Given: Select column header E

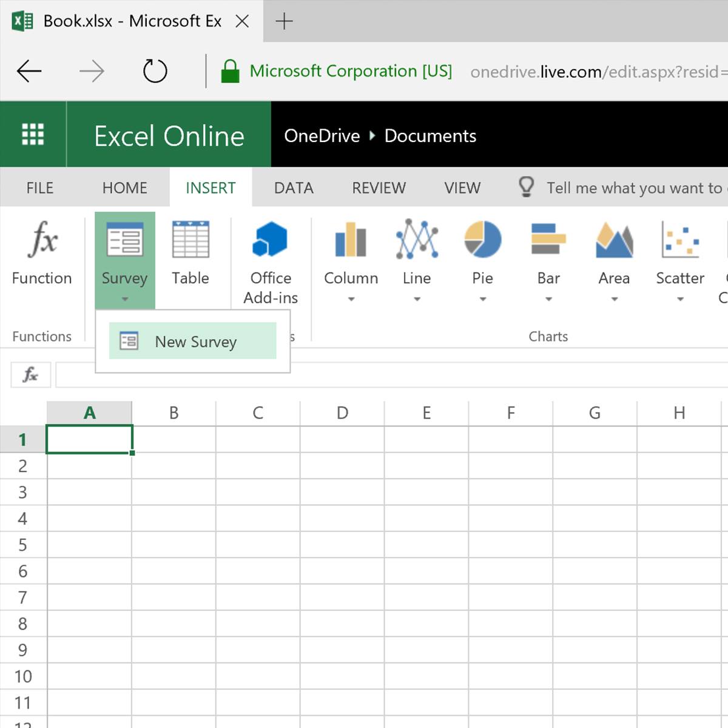Looking at the screenshot, I should [x=426, y=413].
